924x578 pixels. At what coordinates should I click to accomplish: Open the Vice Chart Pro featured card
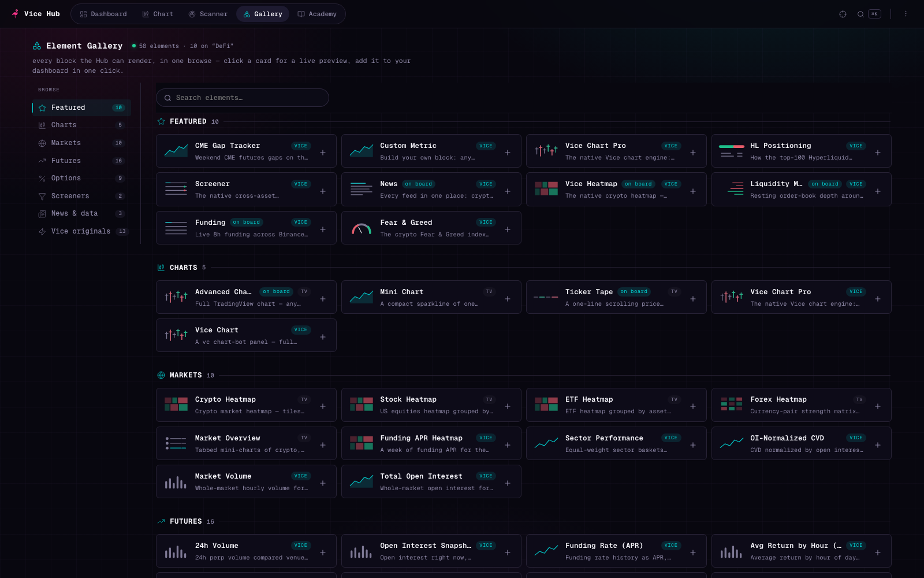[x=616, y=151]
